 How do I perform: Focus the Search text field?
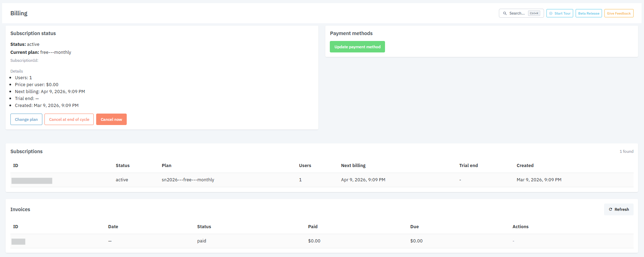517,14
